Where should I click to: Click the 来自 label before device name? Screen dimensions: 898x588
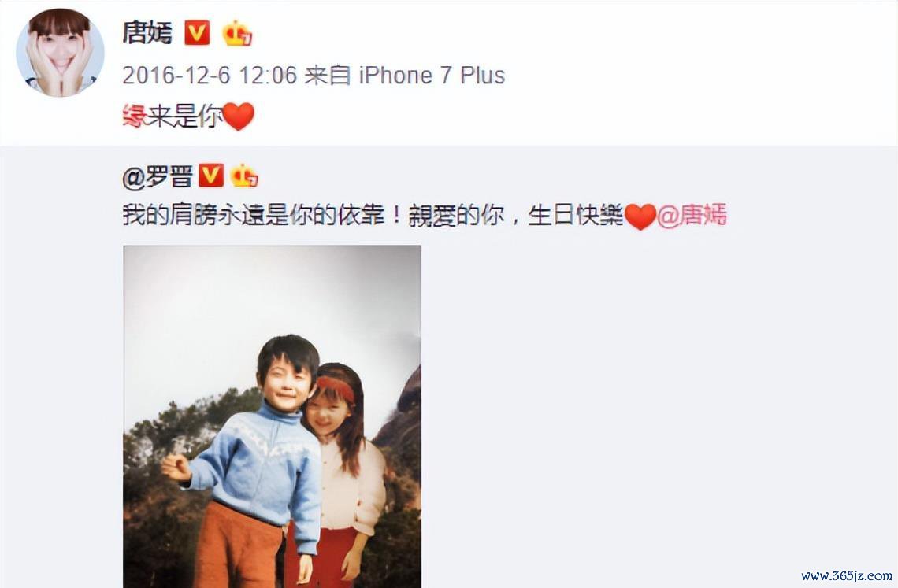(327, 76)
